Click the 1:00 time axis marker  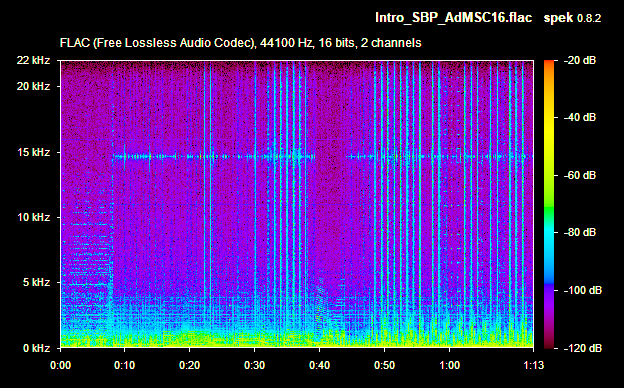point(449,365)
